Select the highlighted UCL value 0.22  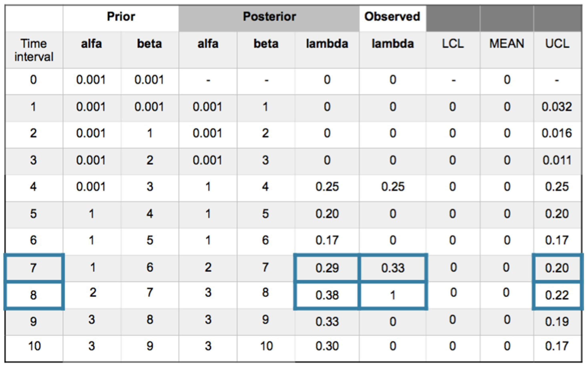557,295
